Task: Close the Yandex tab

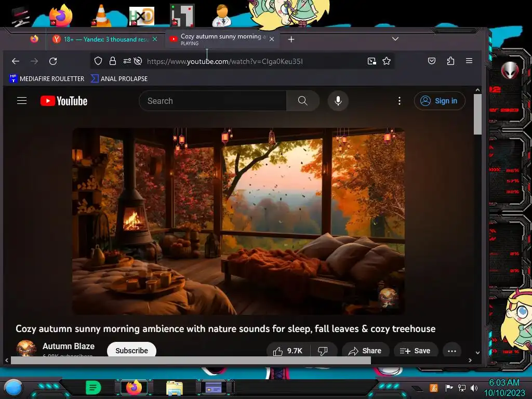Action: [155, 39]
